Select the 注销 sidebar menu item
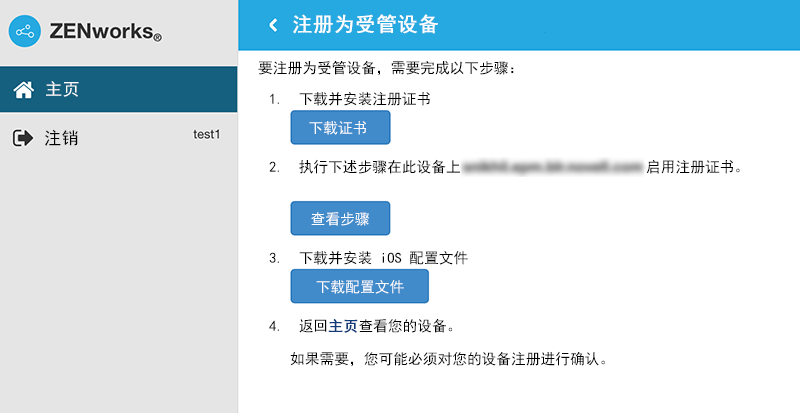800x413 pixels. 62,138
